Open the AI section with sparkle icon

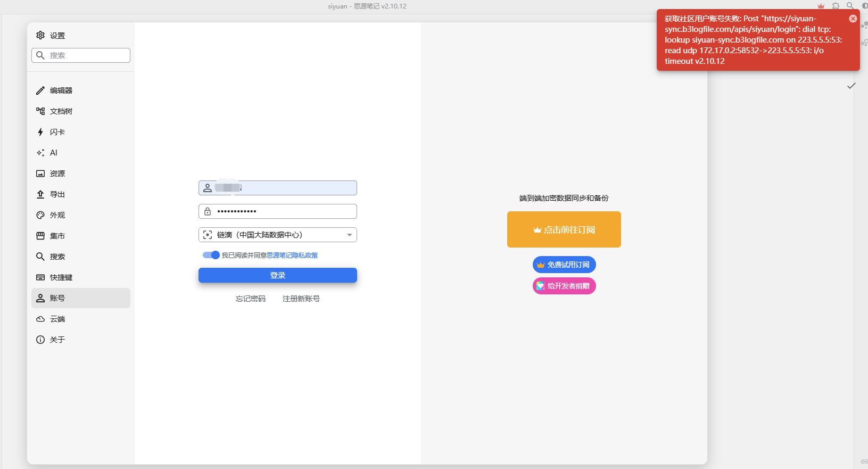[81, 153]
